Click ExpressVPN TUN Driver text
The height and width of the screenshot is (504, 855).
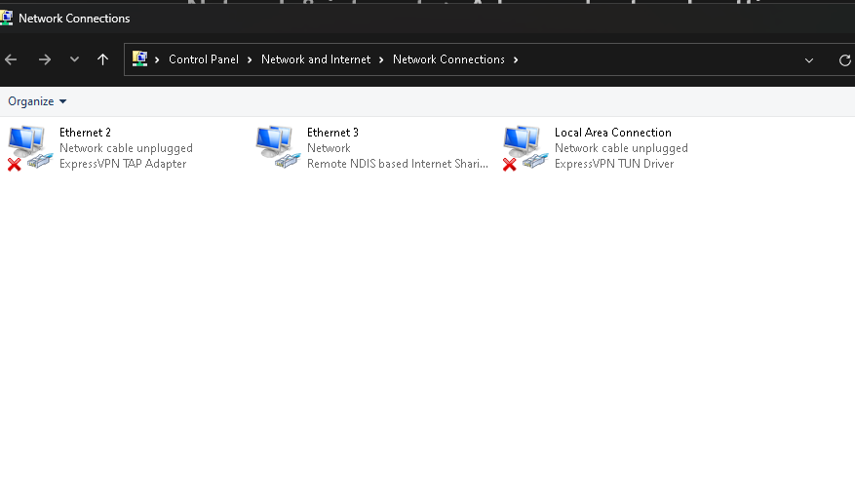614,164
